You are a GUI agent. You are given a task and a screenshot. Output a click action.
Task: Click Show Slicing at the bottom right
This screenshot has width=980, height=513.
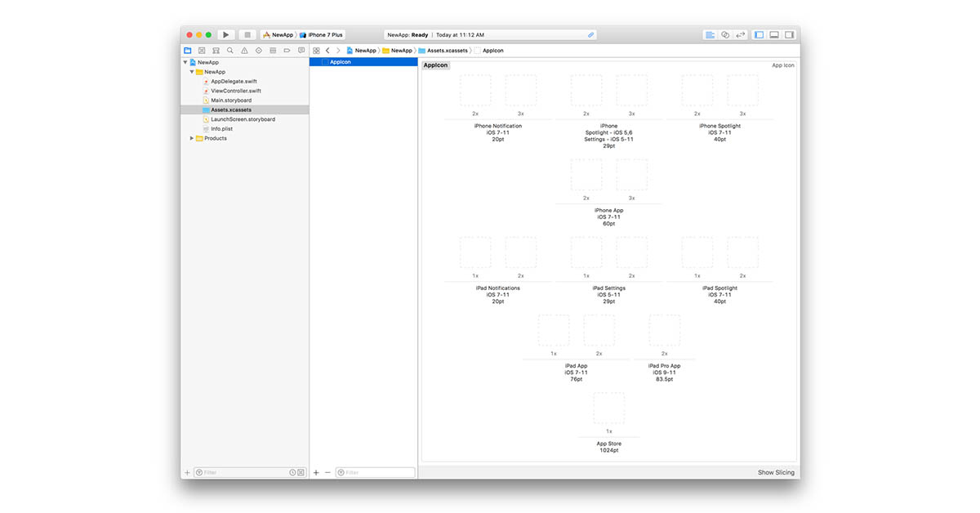click(775, 472)
